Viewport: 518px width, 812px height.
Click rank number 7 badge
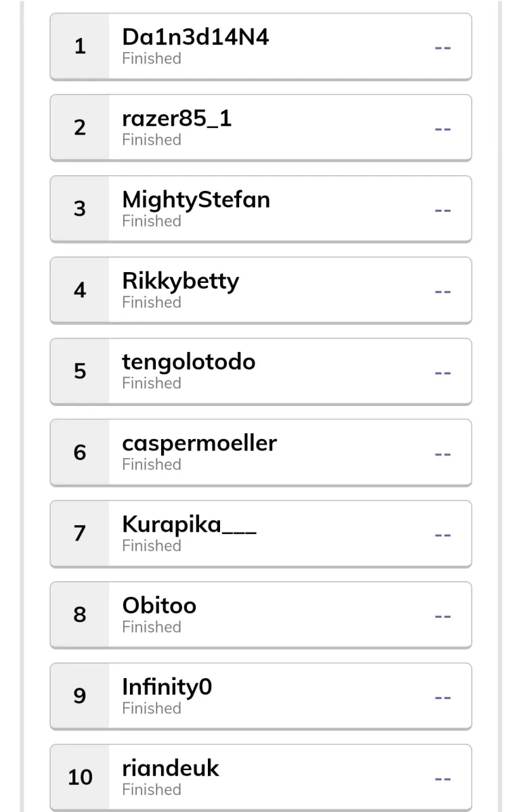[80, 534]
